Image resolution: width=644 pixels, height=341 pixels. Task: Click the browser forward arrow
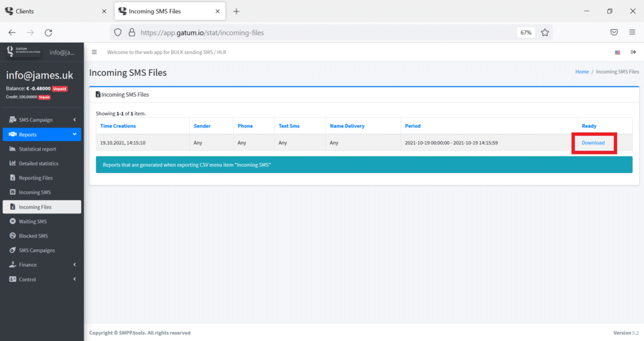[x=30, y=33]
